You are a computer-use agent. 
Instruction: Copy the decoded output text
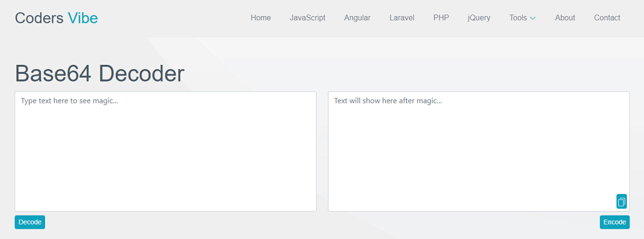tap(621, 201)
